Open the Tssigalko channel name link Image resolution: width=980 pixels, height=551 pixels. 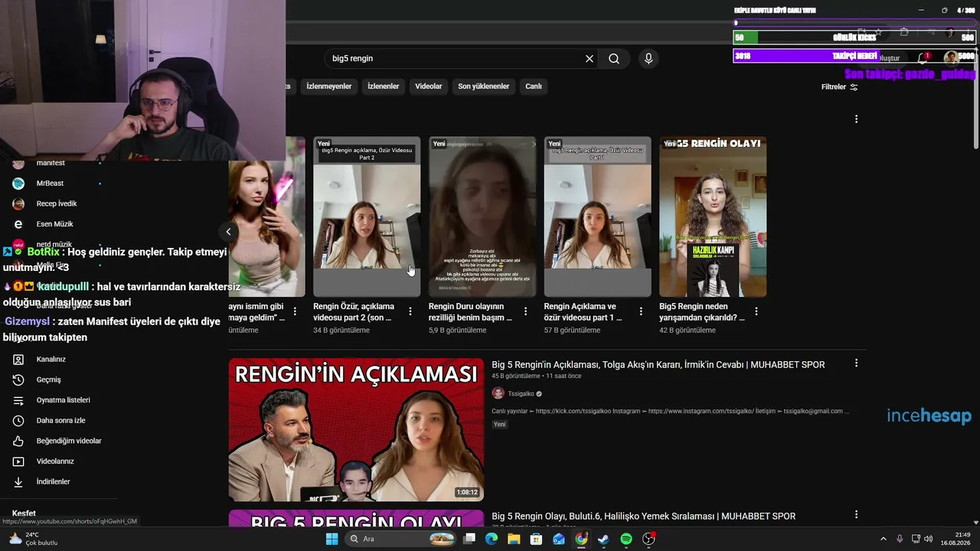pos(521,393)
